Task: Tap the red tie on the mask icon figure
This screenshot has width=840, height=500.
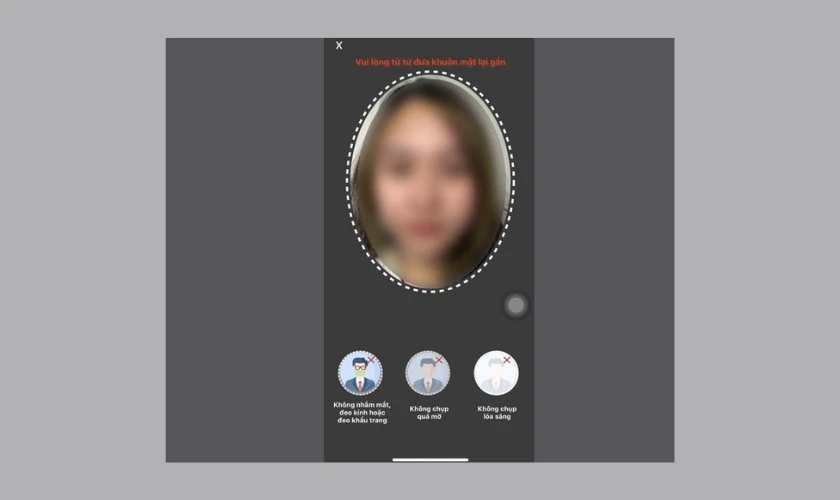Action: [359, 386]
